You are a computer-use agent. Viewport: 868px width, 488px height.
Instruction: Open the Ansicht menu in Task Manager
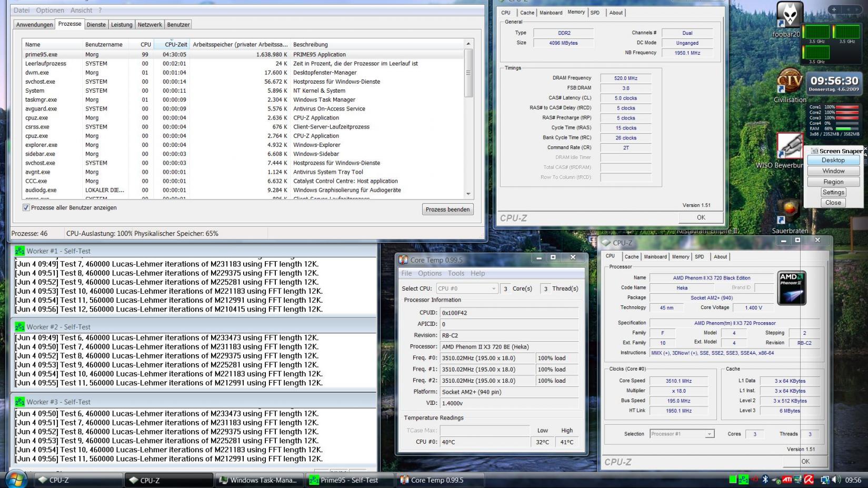click(82, 10)
